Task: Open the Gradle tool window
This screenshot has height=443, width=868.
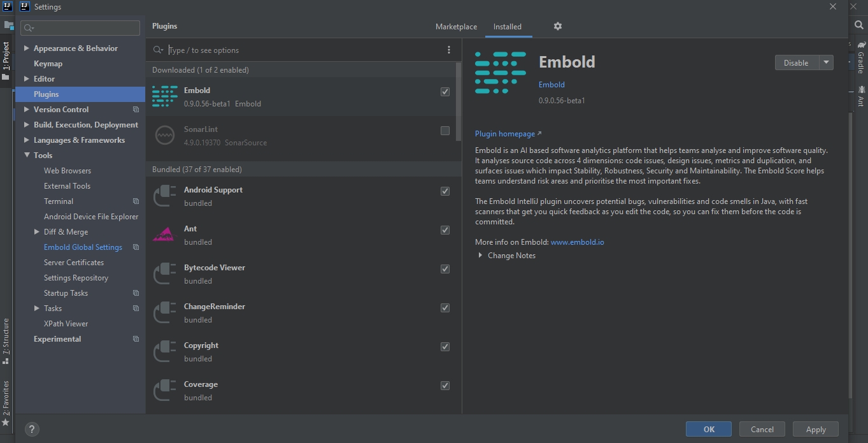Action: click(860, 58)
